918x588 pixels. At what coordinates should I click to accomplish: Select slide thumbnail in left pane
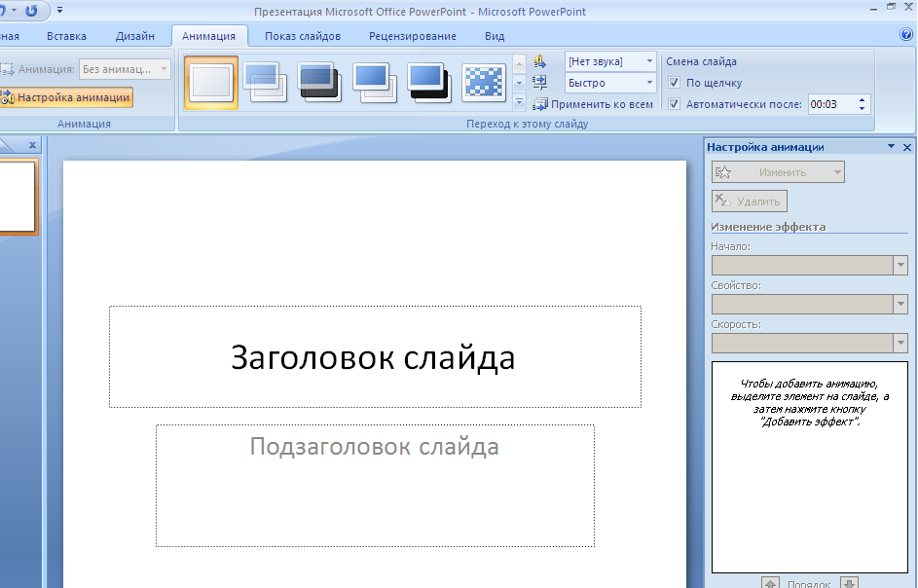(x=18, y=197)
